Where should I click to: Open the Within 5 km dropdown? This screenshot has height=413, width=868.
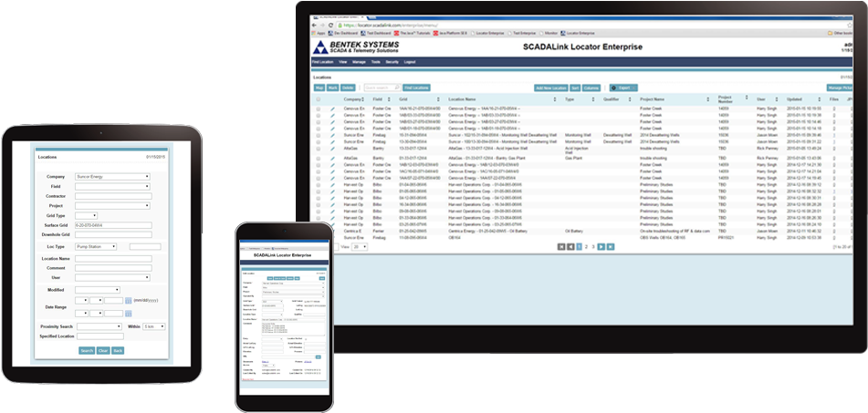154,326
